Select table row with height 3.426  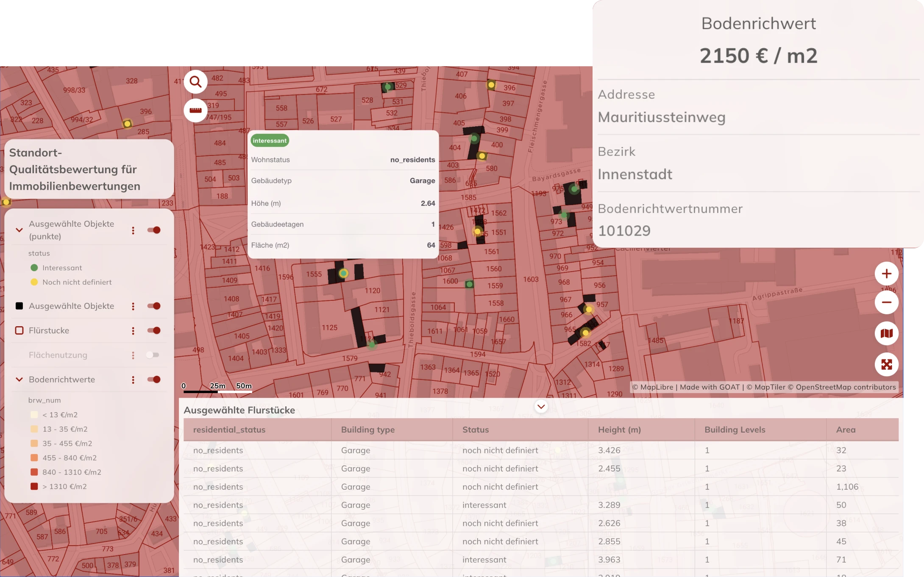click(x=541, y=450)
